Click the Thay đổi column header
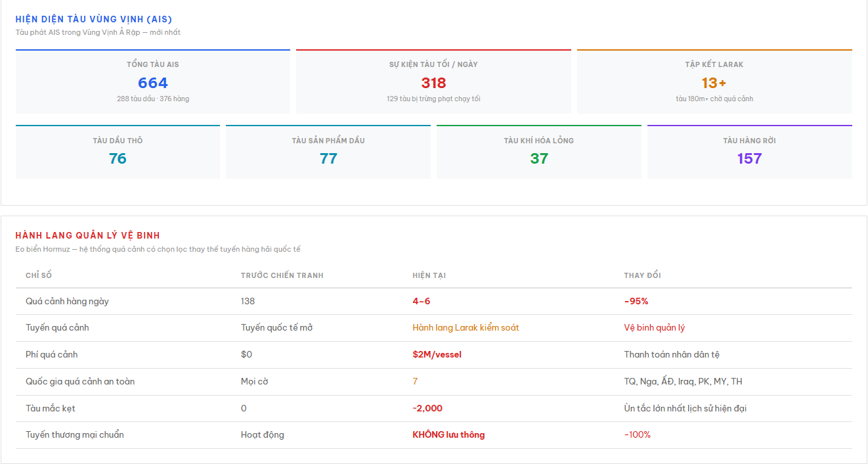Viewport: 868px width, 464px height. click(x=642, y=275)
